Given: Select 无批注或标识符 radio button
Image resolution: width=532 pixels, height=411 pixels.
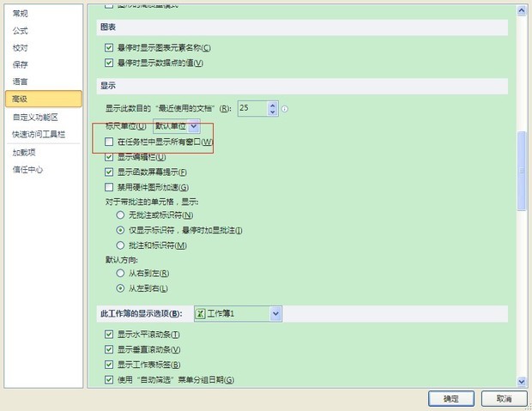Looking at the screenshot, I should (120, 215).
